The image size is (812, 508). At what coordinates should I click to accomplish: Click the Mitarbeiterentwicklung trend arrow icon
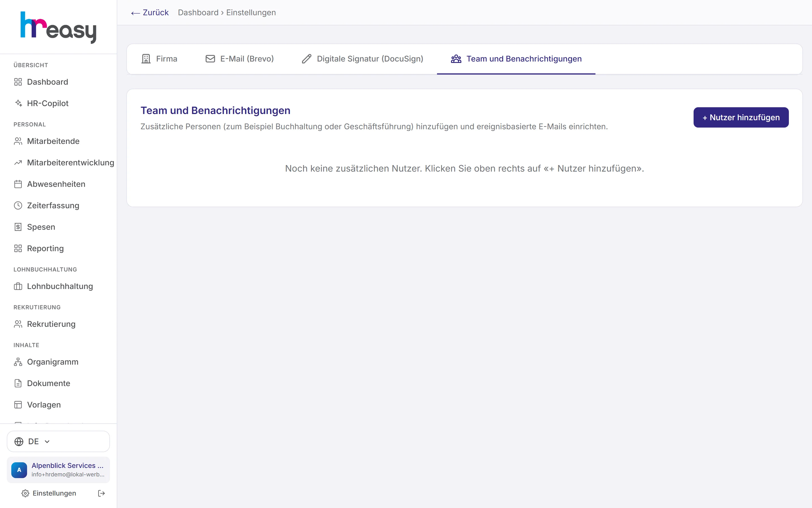(18, 163)
